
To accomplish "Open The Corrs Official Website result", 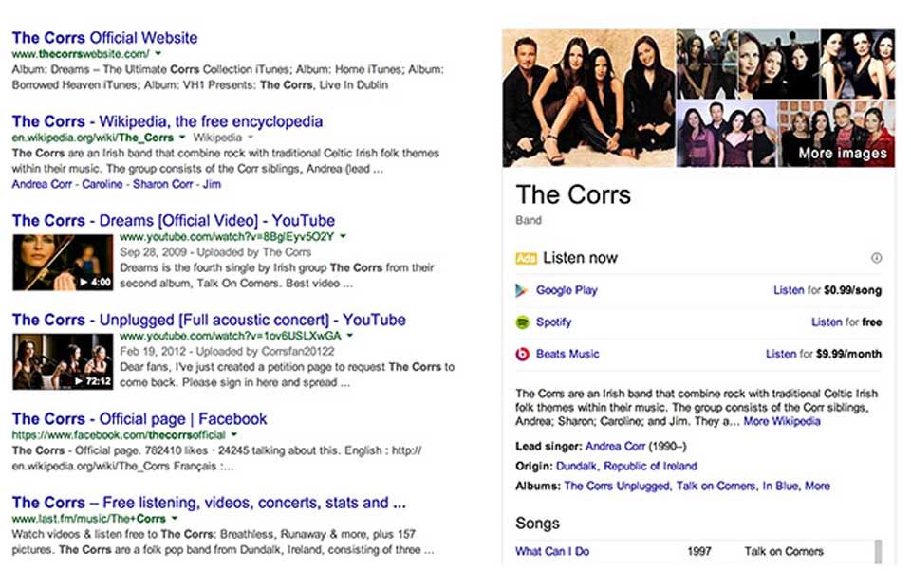I will click(x=104, y=38).
